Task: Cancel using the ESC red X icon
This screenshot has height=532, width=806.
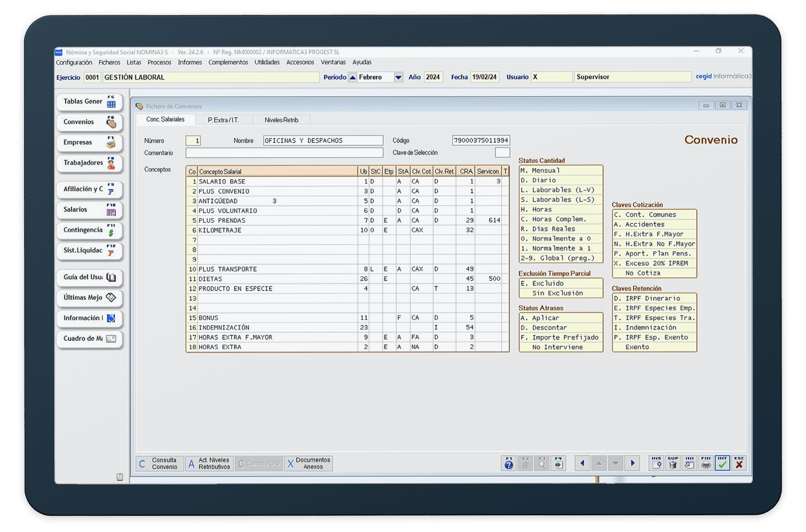Action: click(739, 463)
